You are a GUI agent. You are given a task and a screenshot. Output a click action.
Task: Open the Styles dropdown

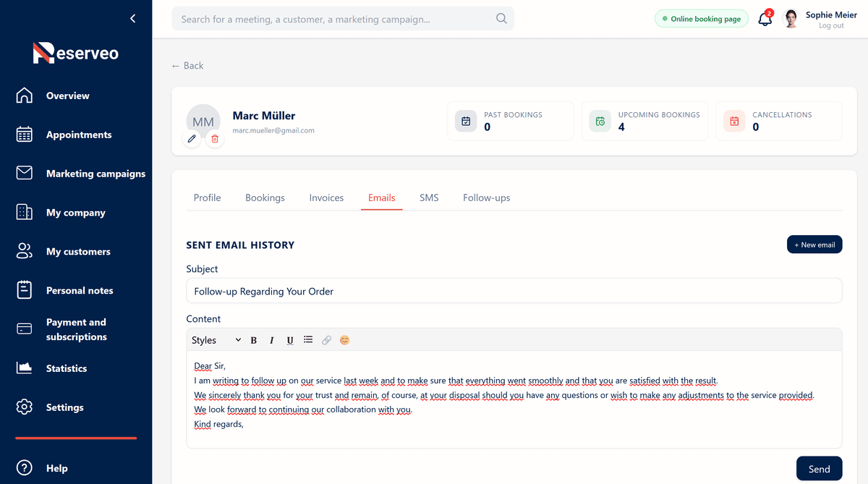pyautogui.click(x=216, y=340)
